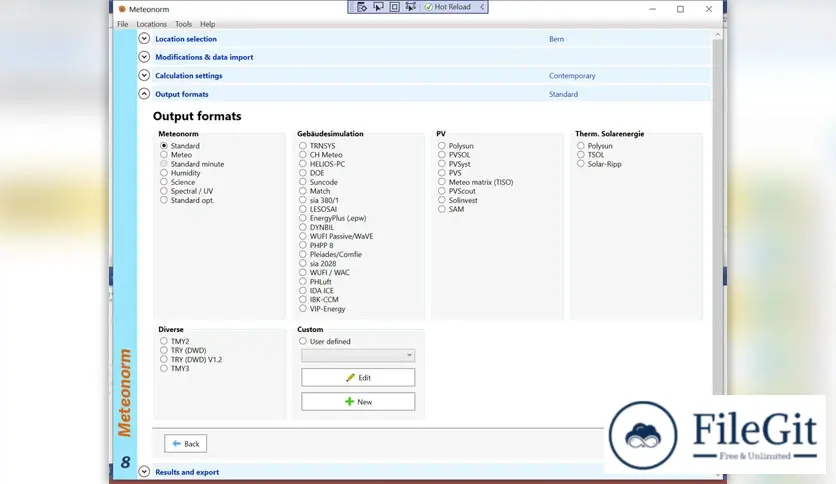Click the green plus icon on New button
836x484 pixels.
coord(349,401)
